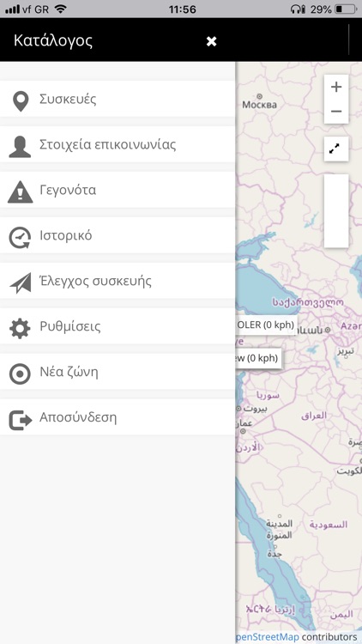Click the target circle icon for Νέα ζώνη
The width and height of the screenshot is (362, 644).
pos(20,374)
